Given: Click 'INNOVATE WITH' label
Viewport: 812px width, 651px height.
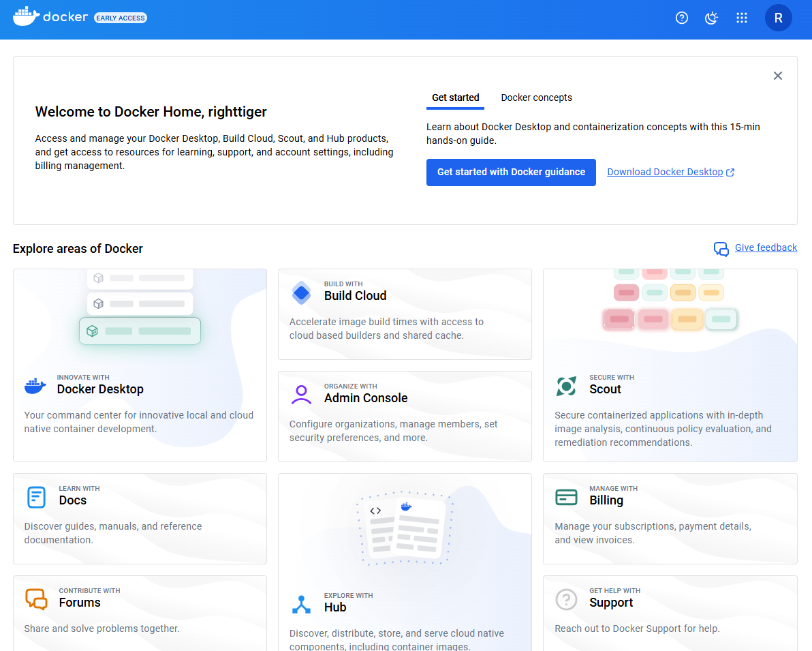Looking at the screenshot, I should point(83,378).
